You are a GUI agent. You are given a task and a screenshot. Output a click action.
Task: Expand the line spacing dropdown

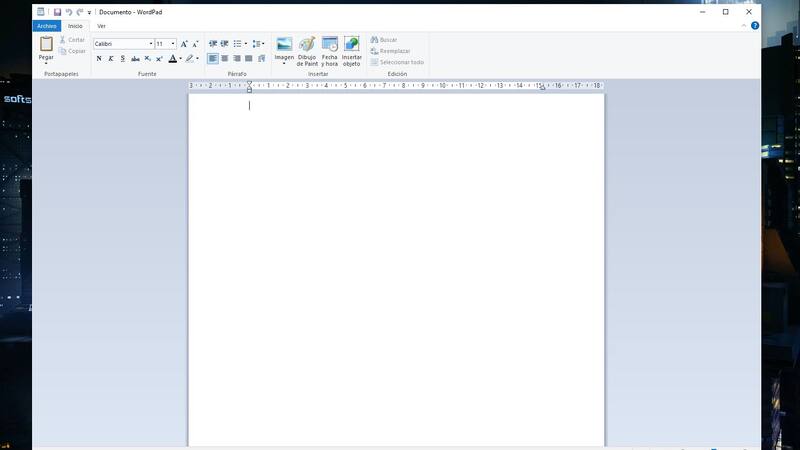click(x=258, y=44)
